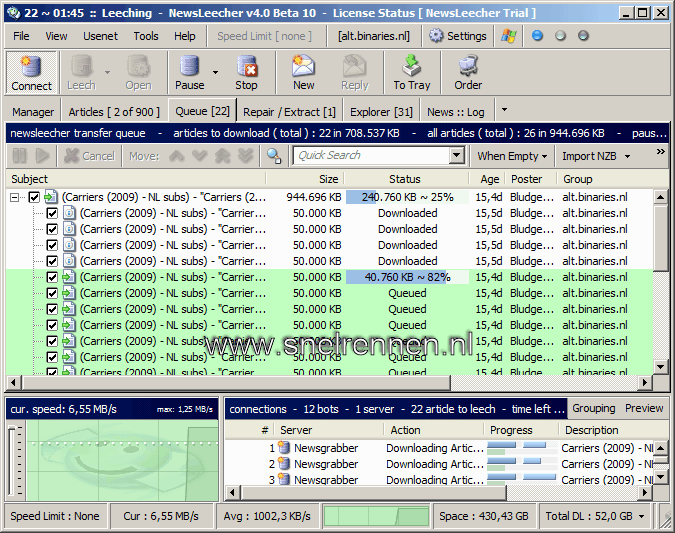Click the Cancel button in queue toolbar
Image resolution: width=675 pixels, height=533 pixels.
click(x=90, y=156)
